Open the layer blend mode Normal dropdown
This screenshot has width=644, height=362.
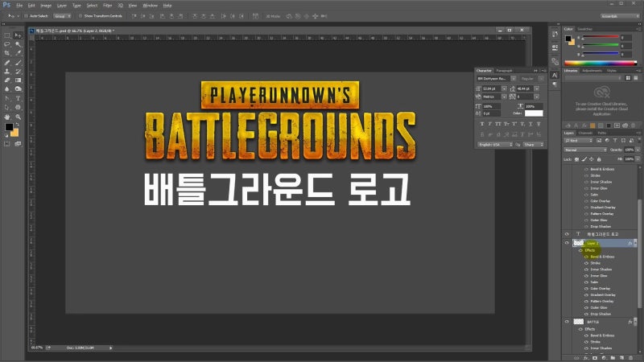(x=585, y=150)
